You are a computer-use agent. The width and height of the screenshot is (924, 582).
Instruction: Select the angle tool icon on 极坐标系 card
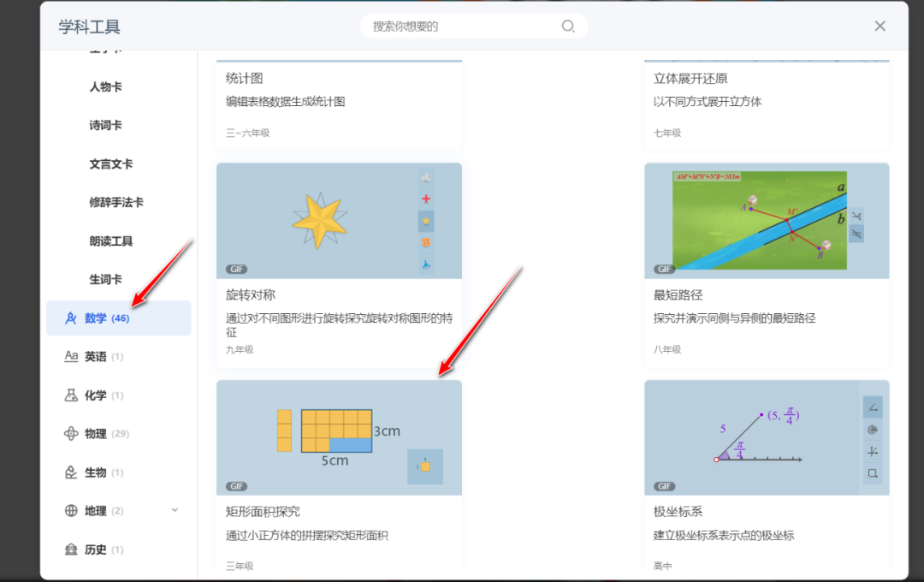(874, 407)
